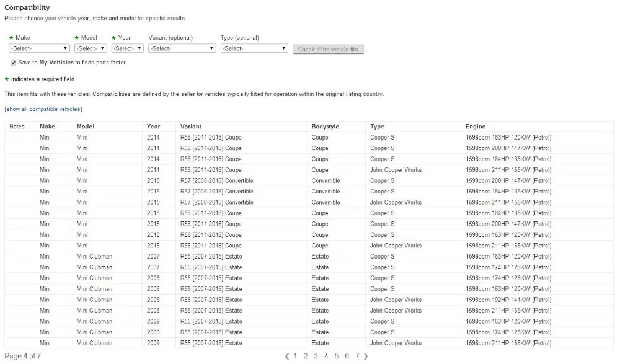Go to next page arrow
This screenshot has width=620, height=364.
[x=366, y=357]
